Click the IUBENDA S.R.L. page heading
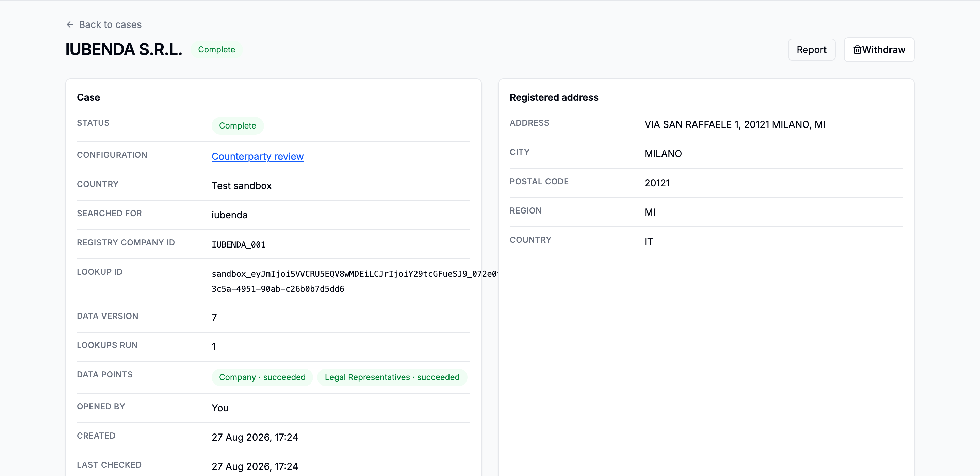This screenshot has width=980, height=476. click(124, 50)
